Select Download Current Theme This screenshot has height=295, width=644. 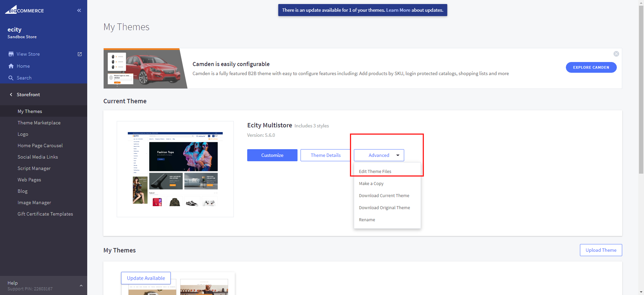pos(384,195)
